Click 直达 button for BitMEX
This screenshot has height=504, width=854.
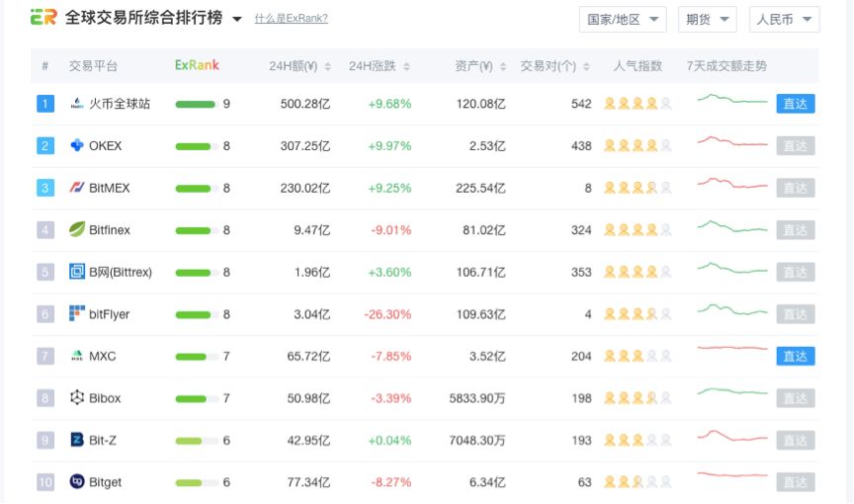[x=795, y=188]
